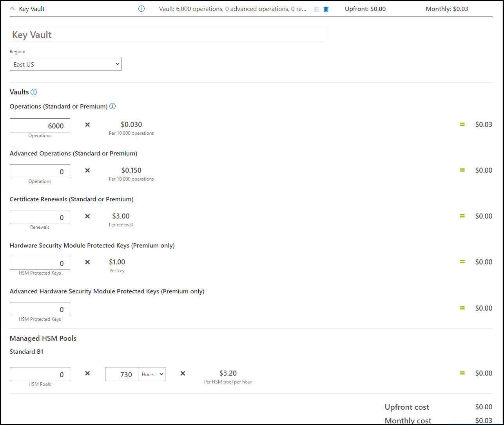Open the Region dropdown showing East US

[65, 64]
